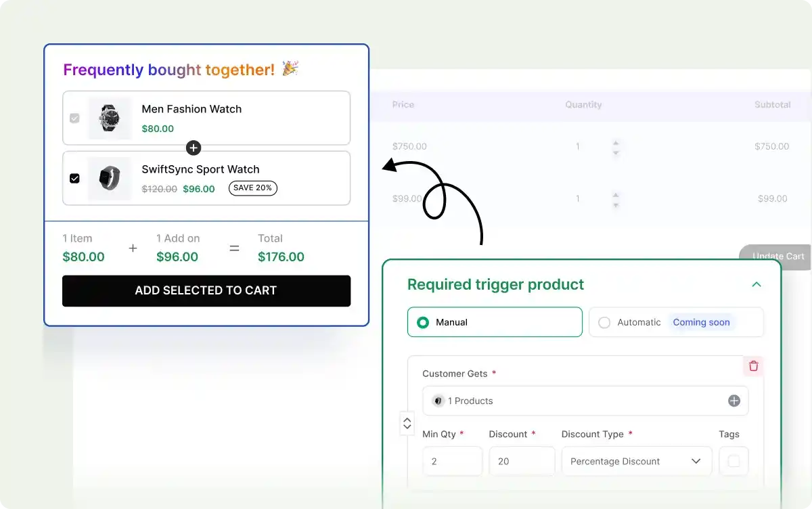Increase quantity using the up stepper arrow
The height and width of the screenshot is (509, 812).
pos(616,143)
